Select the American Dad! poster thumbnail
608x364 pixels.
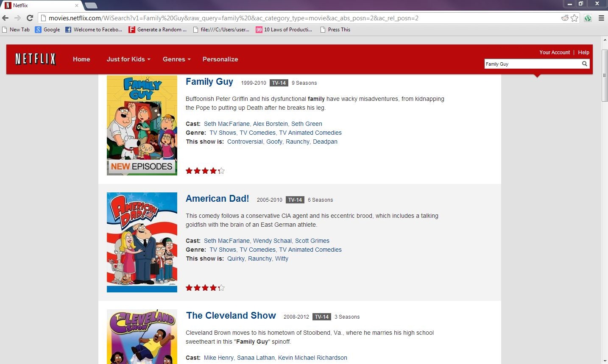[142, 242]
